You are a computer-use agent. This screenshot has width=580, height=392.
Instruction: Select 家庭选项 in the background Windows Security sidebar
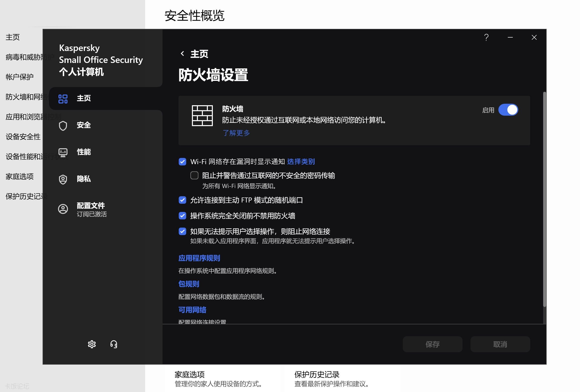click(19, 177)
